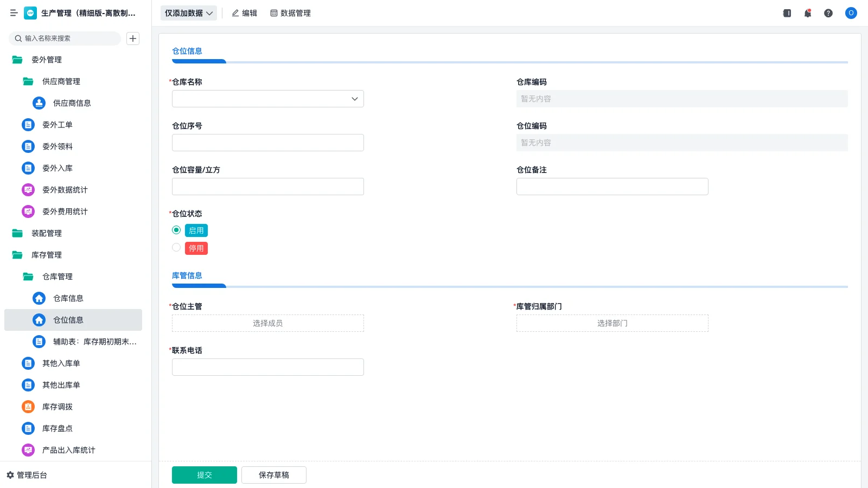The height and width of the screenshot is (488, 868).
Task: Open the 数据管理 menu item
Action: click(290, 13)
